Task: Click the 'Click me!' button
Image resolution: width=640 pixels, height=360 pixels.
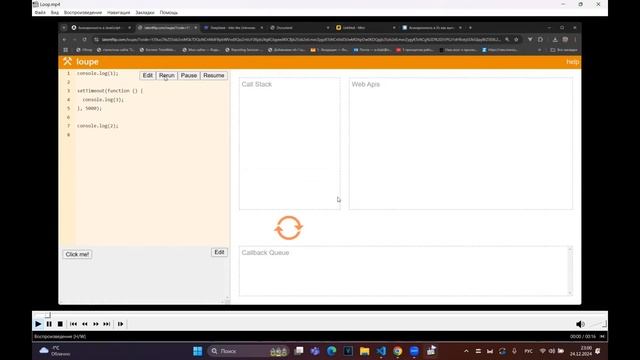Action: (x=77, y=254)
